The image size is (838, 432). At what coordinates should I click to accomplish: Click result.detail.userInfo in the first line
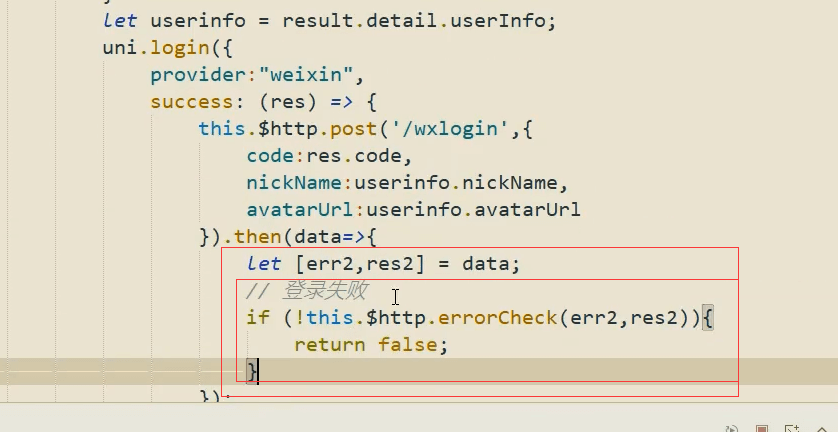[x=413, y=21]
